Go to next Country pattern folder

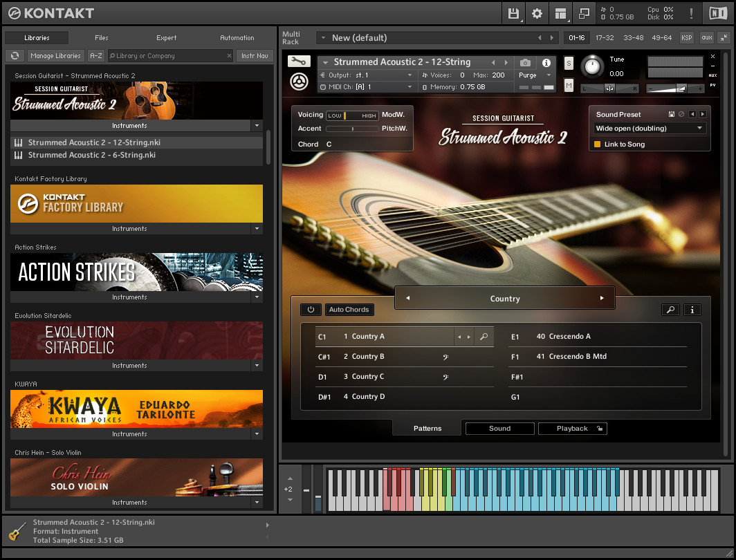click(x=602, y=298)
